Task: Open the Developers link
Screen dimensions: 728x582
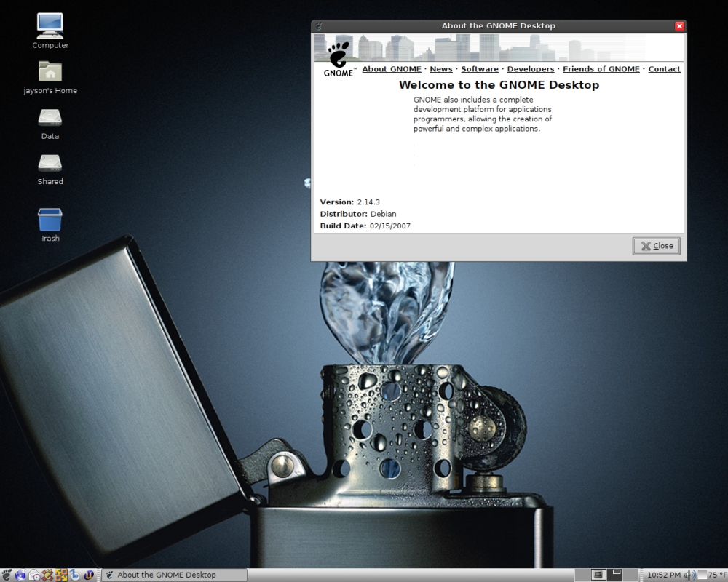Action: pos(531,68)
